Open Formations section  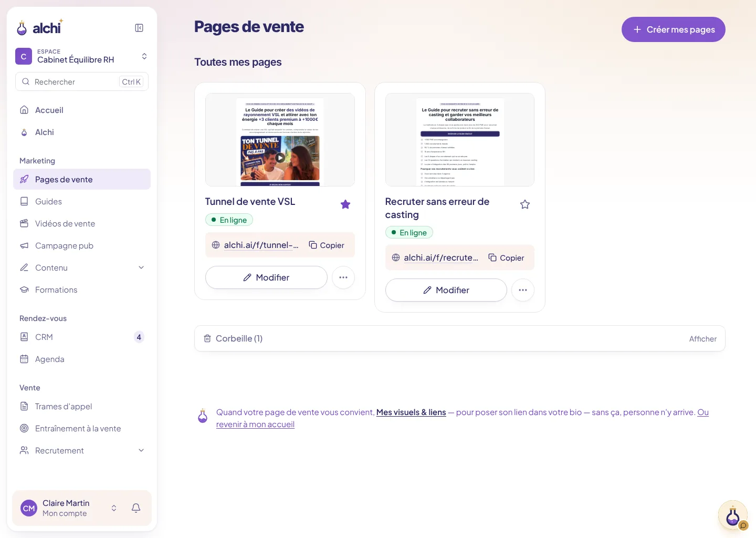point(82,289)
